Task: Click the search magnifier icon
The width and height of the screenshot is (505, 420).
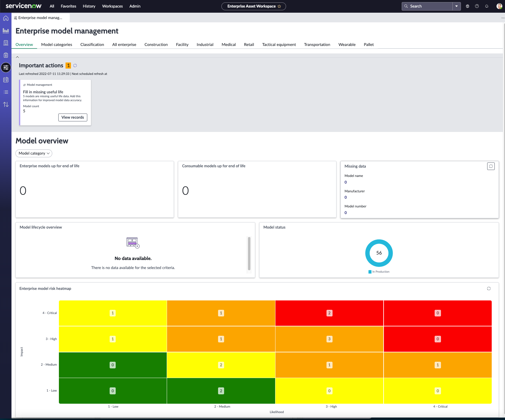Action: (x=406, y=6)
